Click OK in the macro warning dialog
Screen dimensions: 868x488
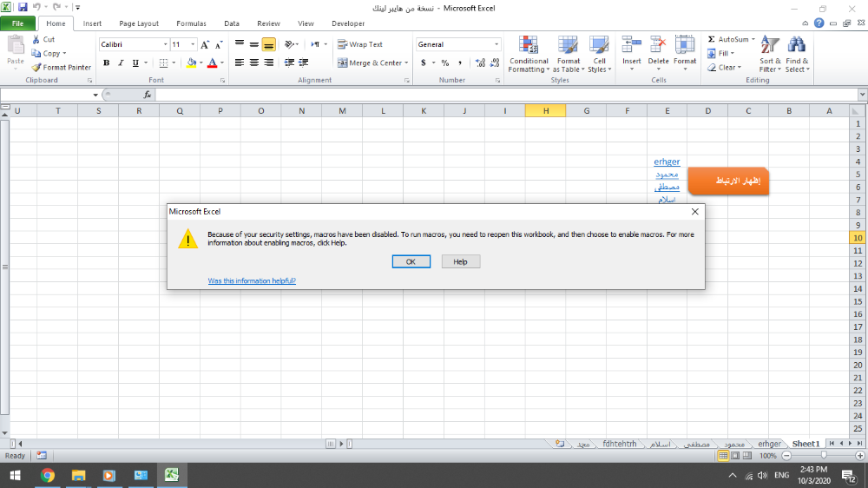(x=411, y=261)
